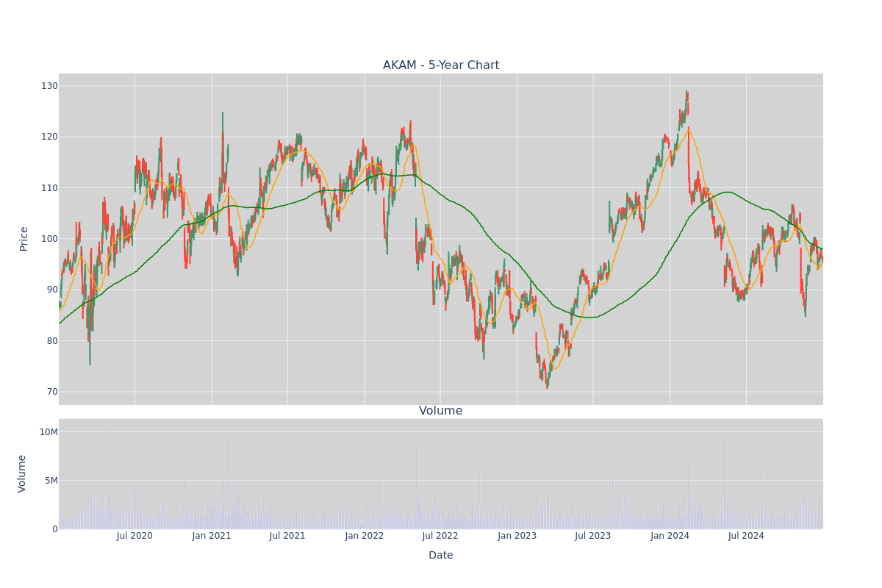This screenshot has width=882, height=588.
Task: Click the chart title AKAM - 5-Year Chart
Action: [441, 65]
